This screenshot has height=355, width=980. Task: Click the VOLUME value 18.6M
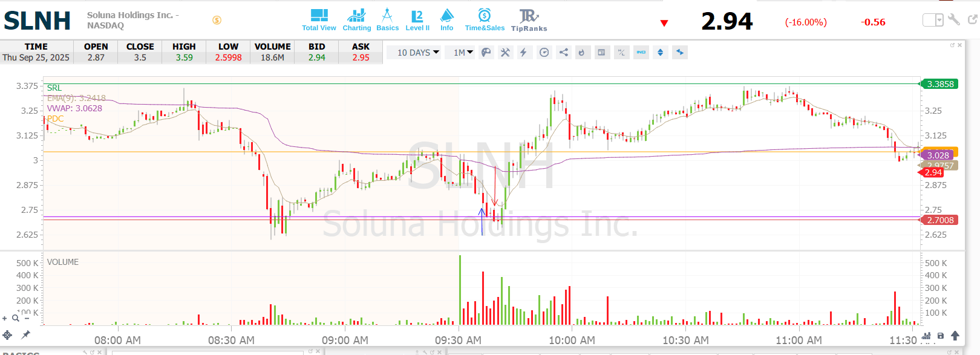[272, 57]
